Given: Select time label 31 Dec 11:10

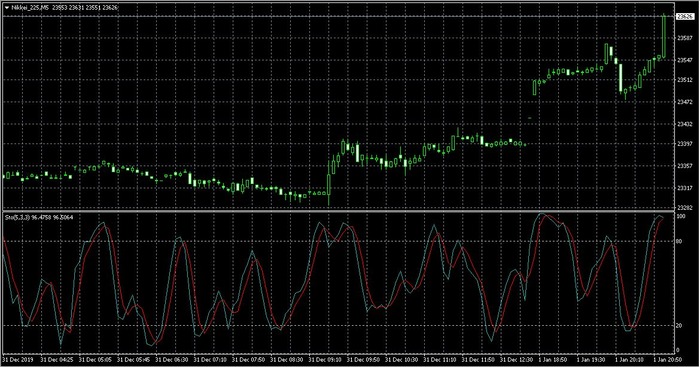Looking at the screenshot, I should click(441, 359).
